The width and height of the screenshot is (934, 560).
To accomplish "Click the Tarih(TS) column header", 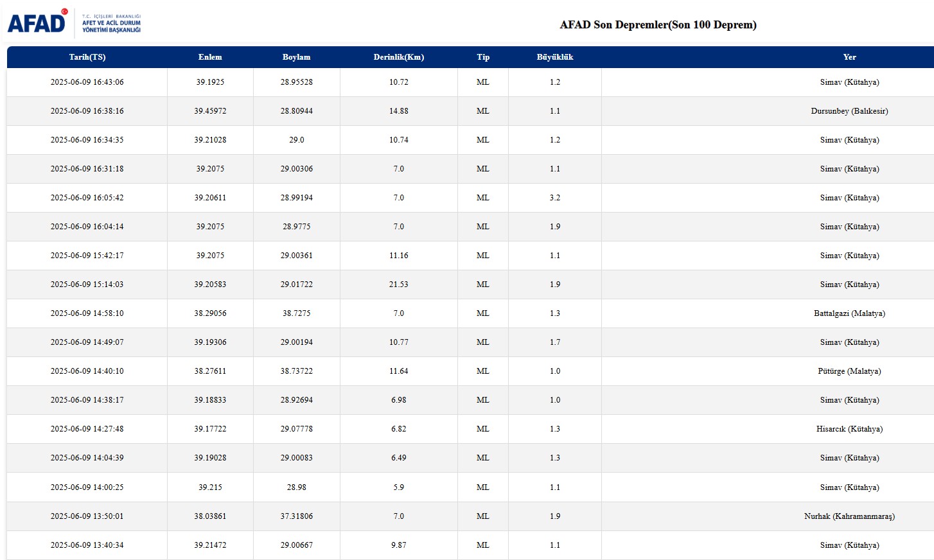I will [x=87, y=57].
